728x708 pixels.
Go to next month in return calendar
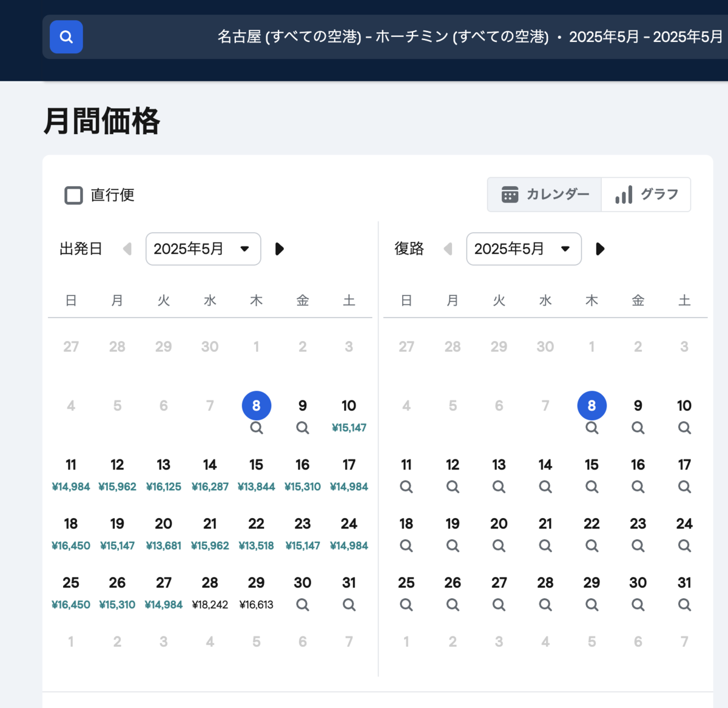coord(600,249)
